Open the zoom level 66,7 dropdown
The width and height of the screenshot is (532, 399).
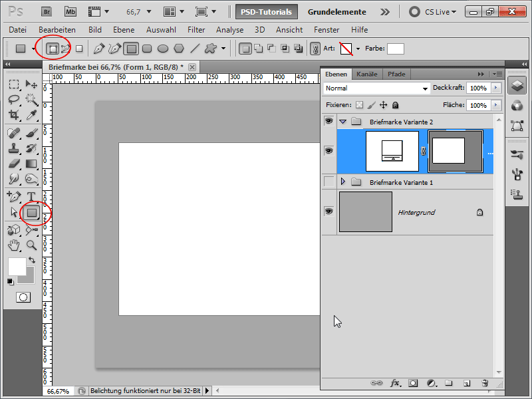[148, 12]
